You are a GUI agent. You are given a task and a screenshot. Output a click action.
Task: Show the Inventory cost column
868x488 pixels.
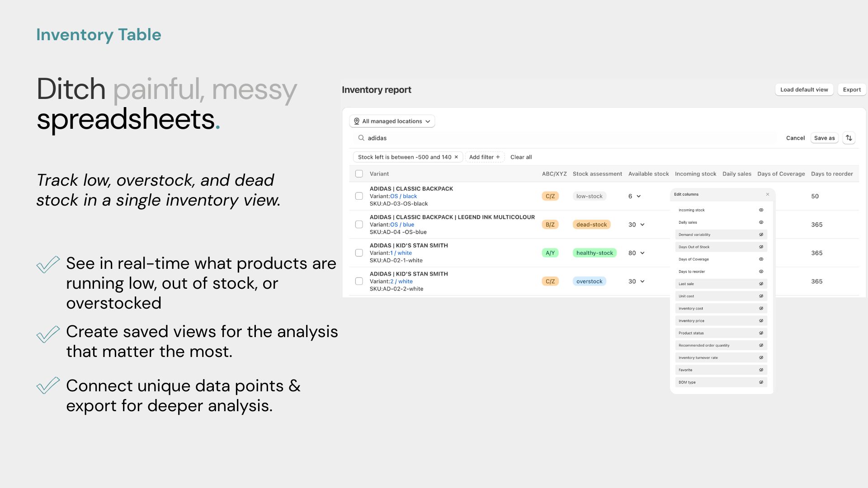coord(761,308)
